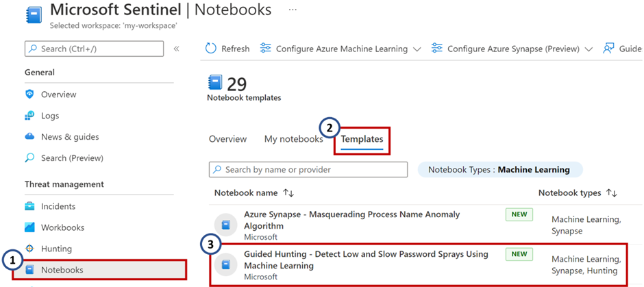The height and width of the screenshot is (287, 644).
Task: Click the Notebooks icon in sidebar
Action: point(29,270)
